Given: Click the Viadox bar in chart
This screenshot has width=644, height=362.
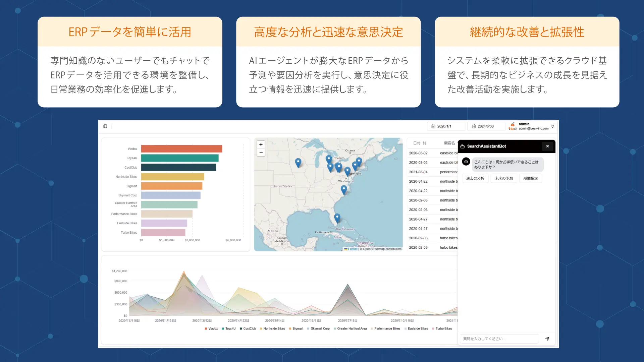Looking at the screenshot, I should [x=181, y=149].
